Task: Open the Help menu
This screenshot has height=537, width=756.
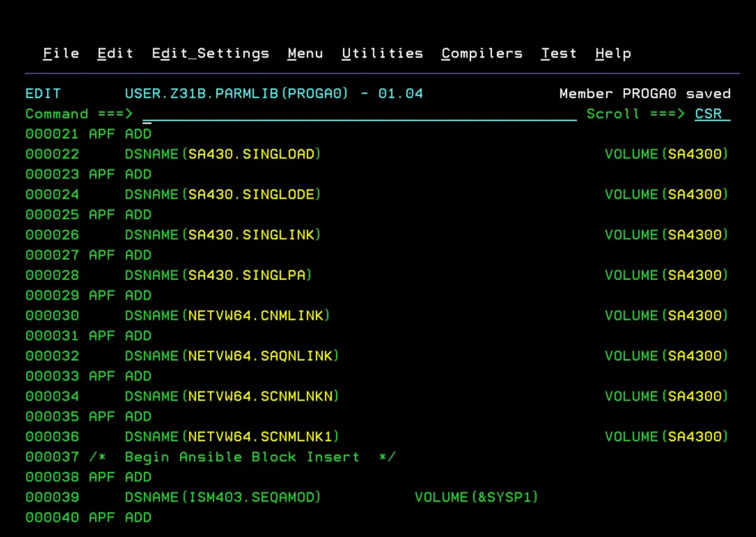Action: [x=613, y=53]
